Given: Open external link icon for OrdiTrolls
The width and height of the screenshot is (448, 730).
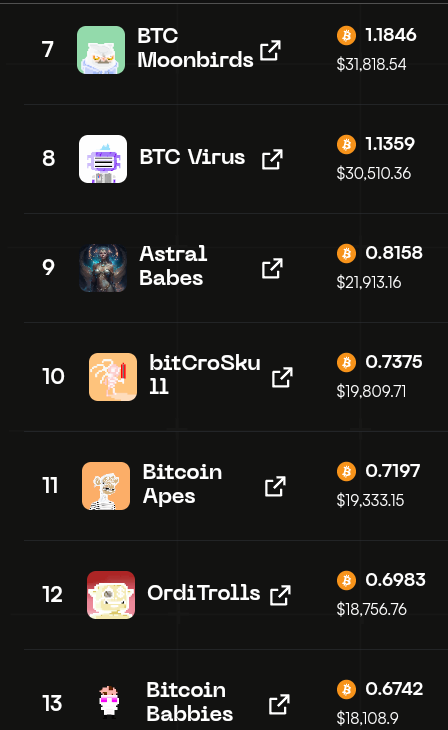Looking at the screenshot, I should coord(280,595).
